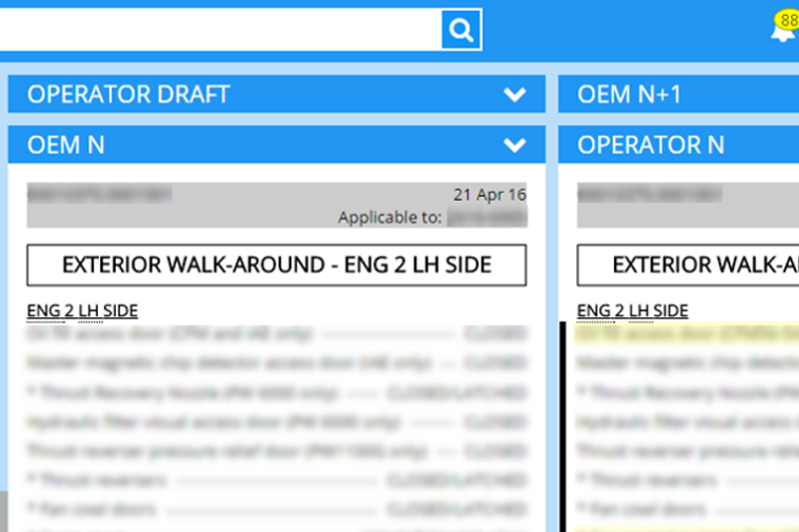Screen dimensions: 799x532
Task: Click the '21 Apr 16' date text
Action: [489, 195]
